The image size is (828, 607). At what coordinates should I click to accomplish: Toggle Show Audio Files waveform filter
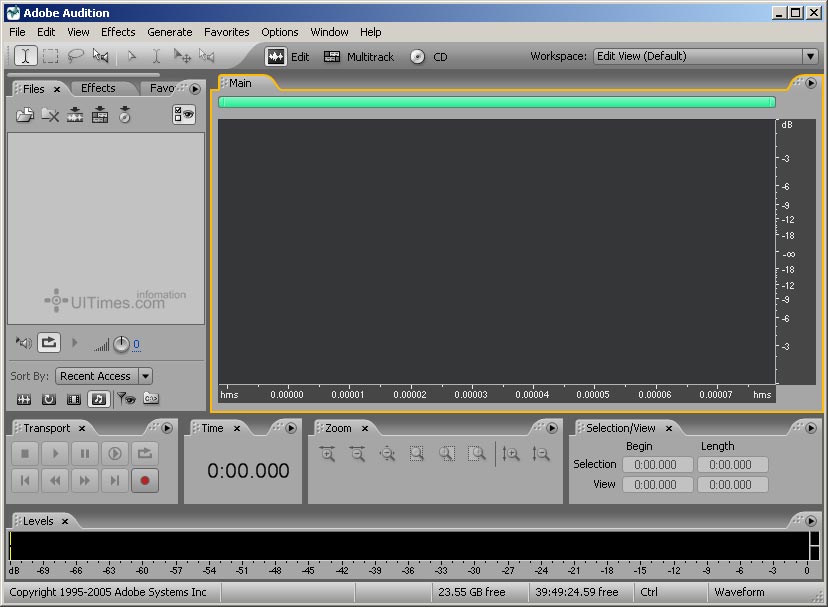[24, 399]
